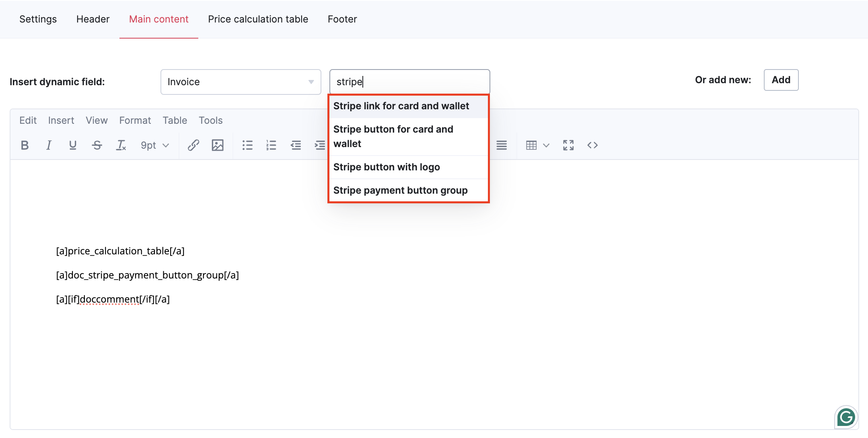Insert an image using image icon
The image size is (868, 438).
218,145
